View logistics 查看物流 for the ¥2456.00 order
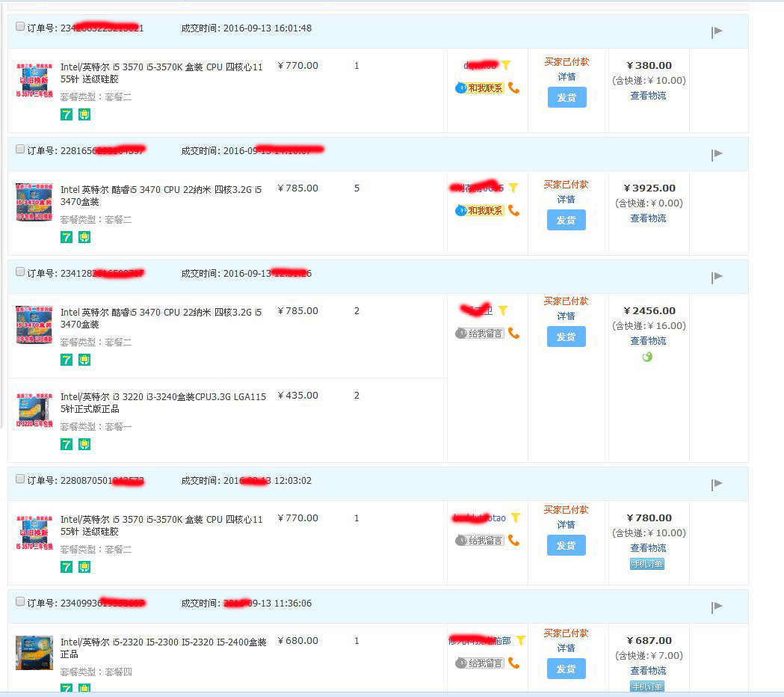Viewport: 784px width, 697px height. click(648, 341)
